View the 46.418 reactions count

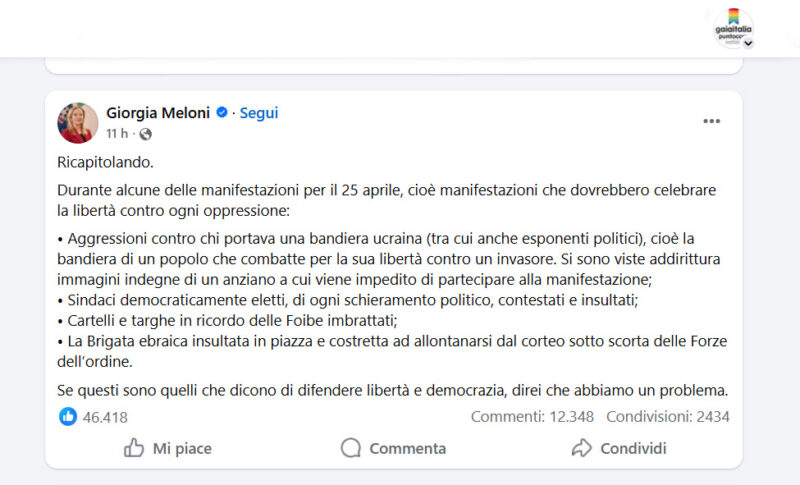105,417
